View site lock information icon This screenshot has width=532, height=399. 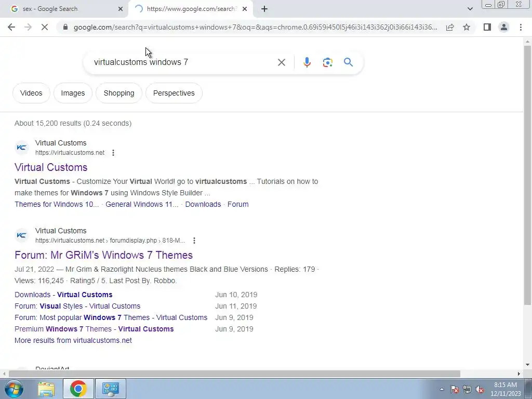65,27
